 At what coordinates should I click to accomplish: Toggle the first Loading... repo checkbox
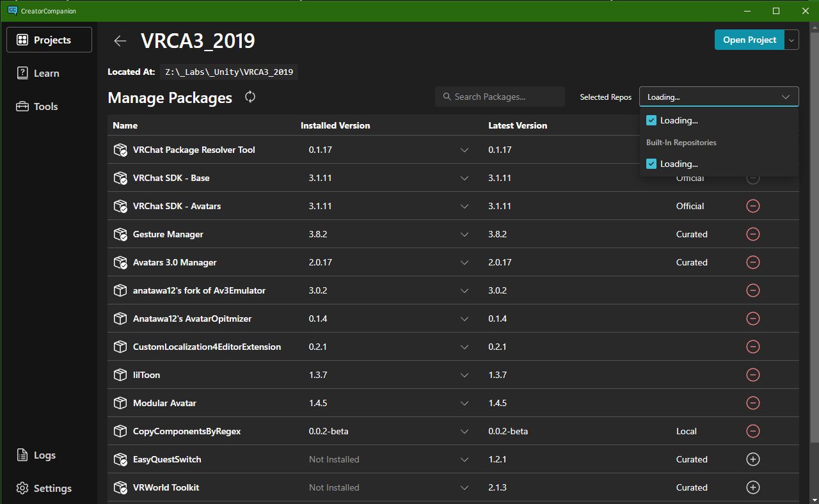tap(651, 120)
